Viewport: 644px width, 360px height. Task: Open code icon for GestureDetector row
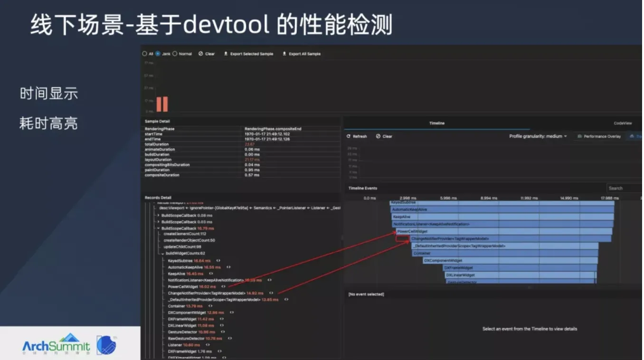pyautogui.click(x=223, y=332)
